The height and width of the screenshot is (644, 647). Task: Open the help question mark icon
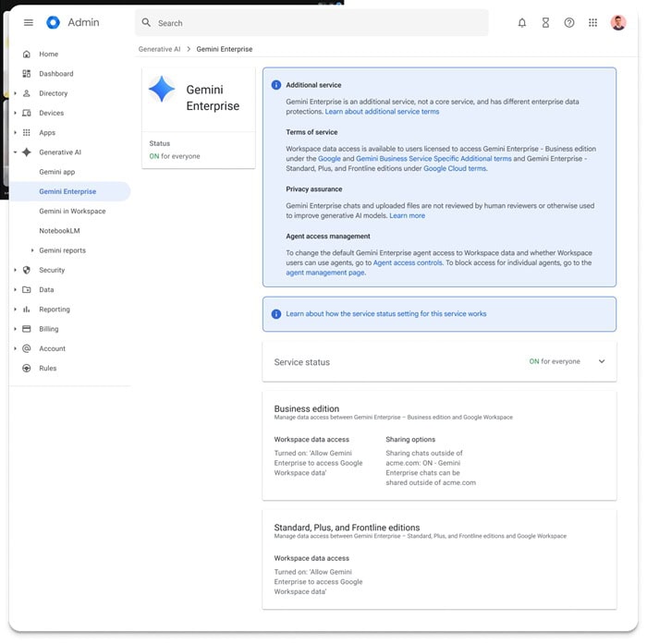point(569,23)
